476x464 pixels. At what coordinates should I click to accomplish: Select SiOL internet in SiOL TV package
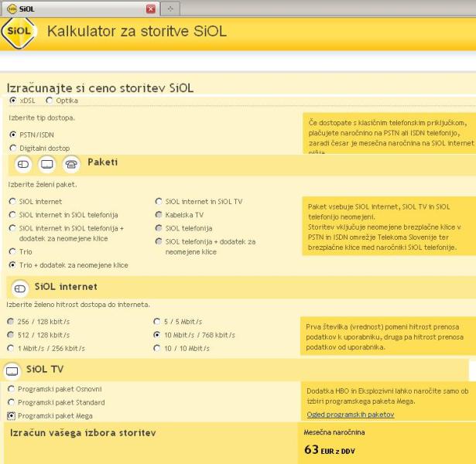159,202
